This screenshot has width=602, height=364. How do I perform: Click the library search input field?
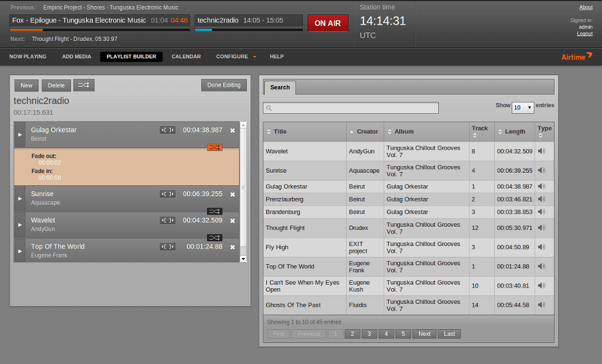point(351,108)
